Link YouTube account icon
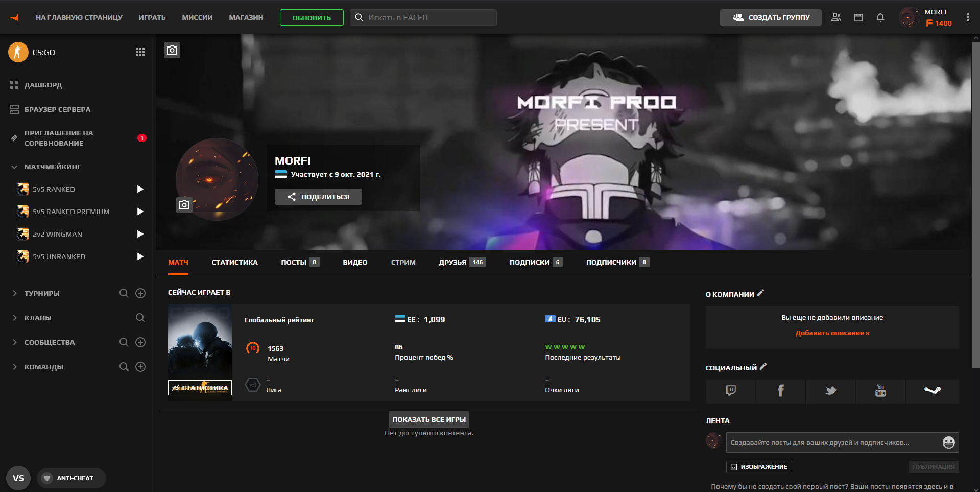 880,391
